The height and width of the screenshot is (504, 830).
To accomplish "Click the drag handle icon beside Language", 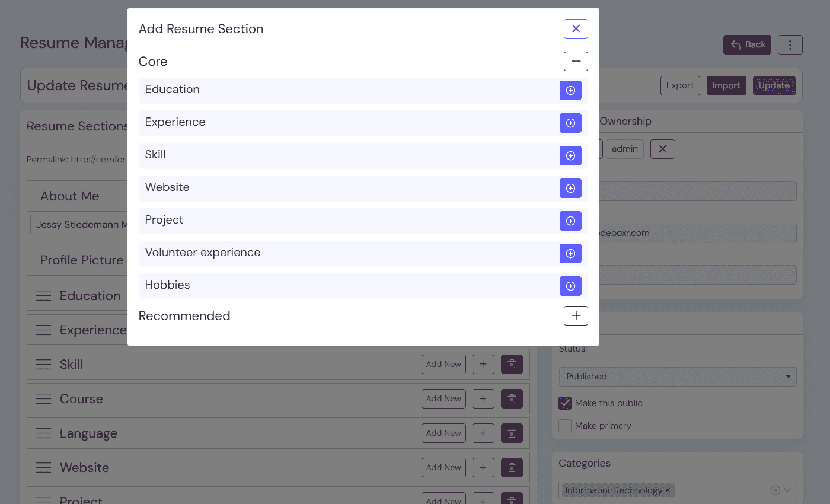I will [x=43, y=433].
